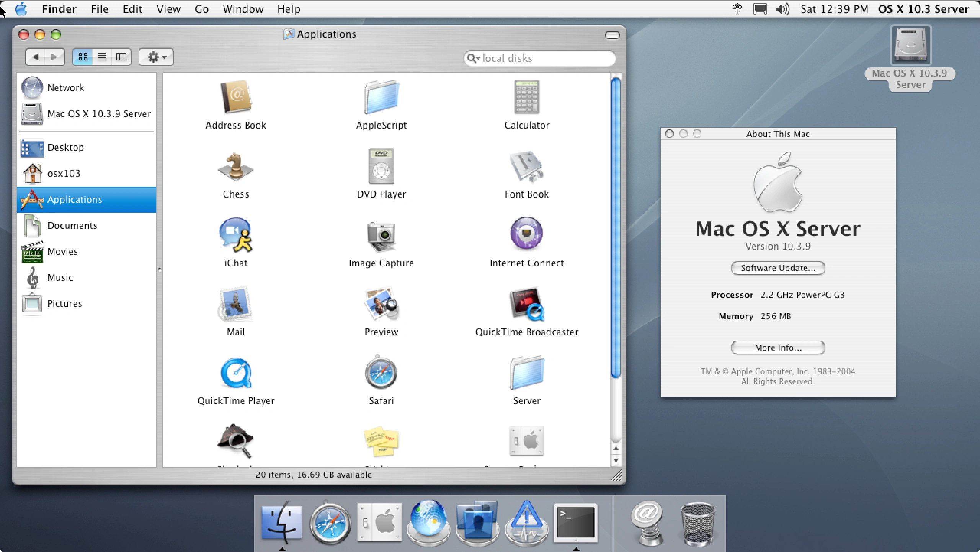Open System Preferences in the Dock

(379, 523)
